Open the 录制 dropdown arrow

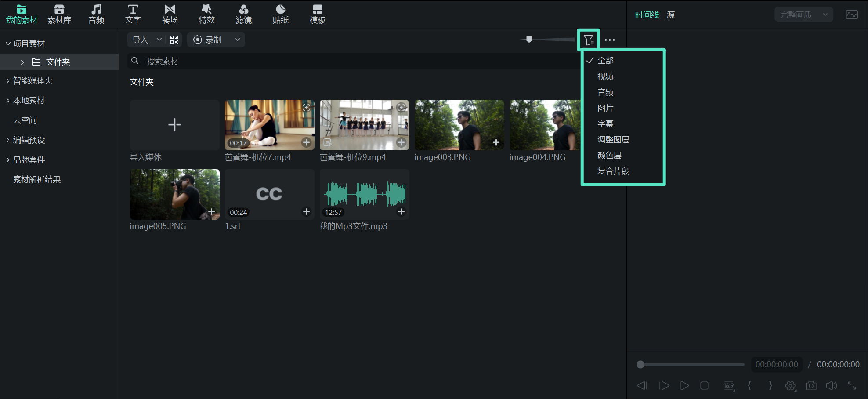pos(238,40)
